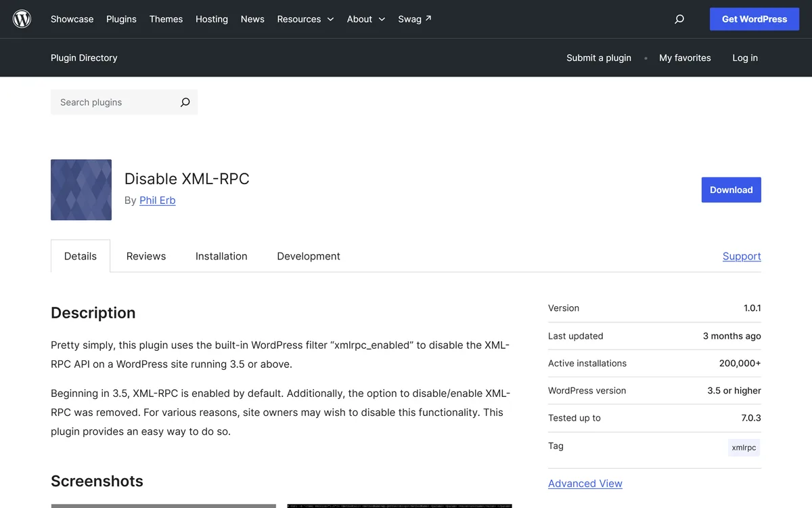Open the Swag external link
This screenshot has height=508, width=812.
click(x=415, y=19)
